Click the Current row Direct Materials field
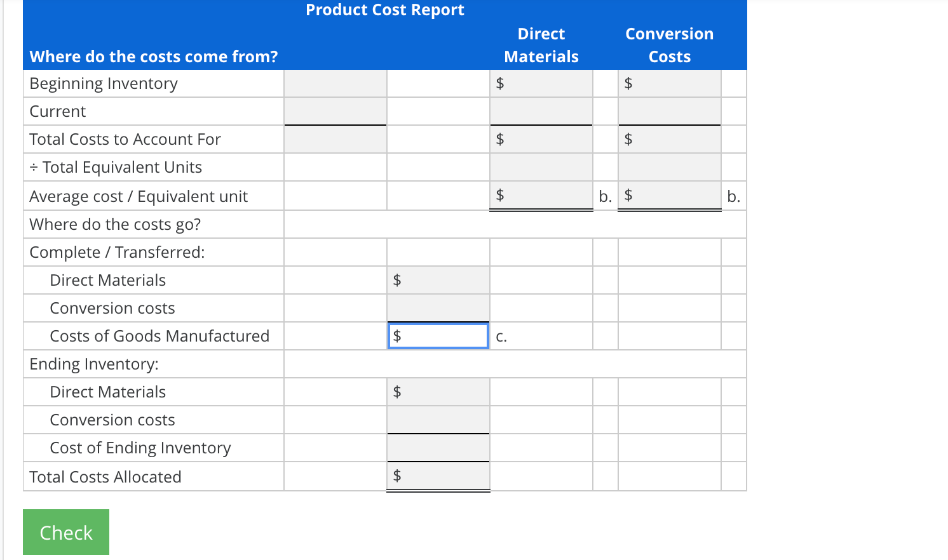 tap(541, 111)
